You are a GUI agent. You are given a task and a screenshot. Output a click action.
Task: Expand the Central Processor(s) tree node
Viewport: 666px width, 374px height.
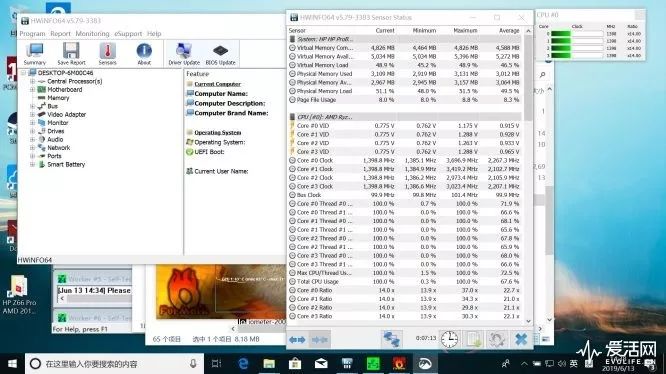pos(32,81)
